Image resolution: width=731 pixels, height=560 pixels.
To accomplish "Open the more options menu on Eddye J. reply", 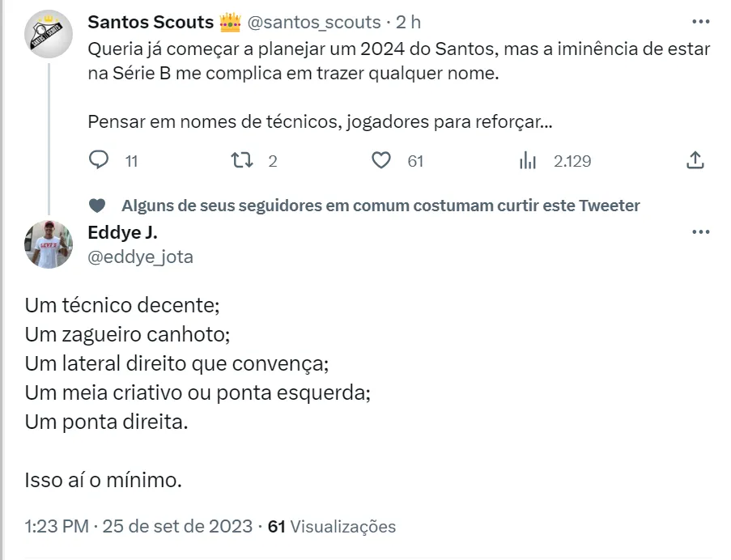I will pos(700,232).
